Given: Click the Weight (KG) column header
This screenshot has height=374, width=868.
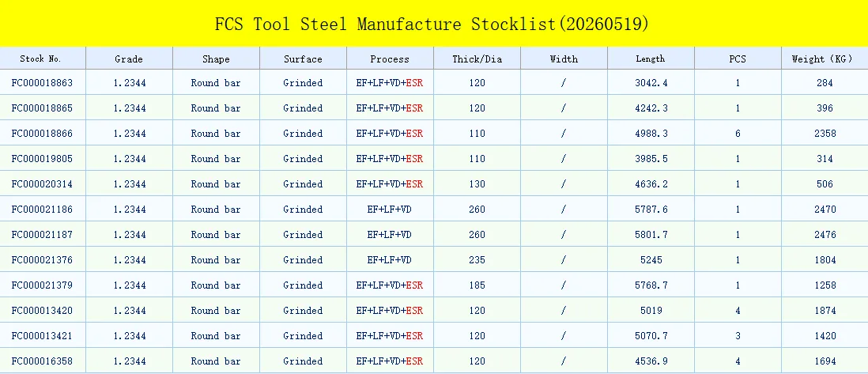Looking at the screenshot, I should point(825,59).
